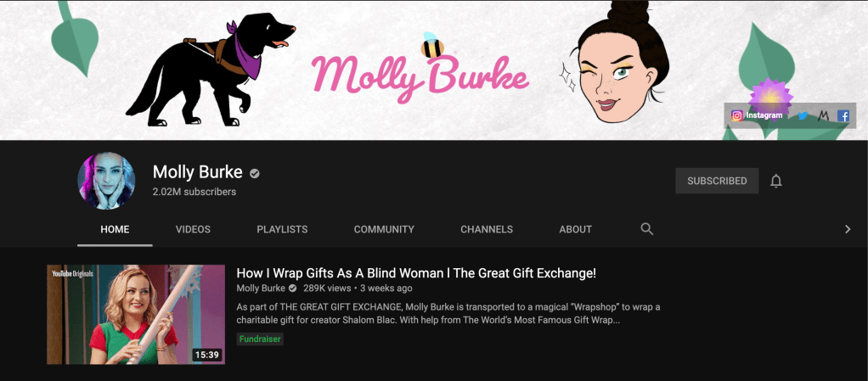Click the green Fundraiser badge
The height and width of the screenshot is (381, 868).
260,339
